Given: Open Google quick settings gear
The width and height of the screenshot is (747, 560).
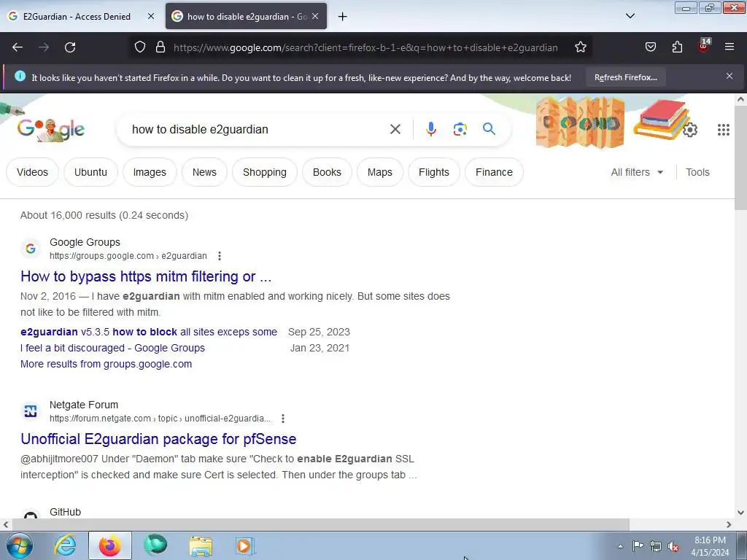Looking at the screenshot, I should 690,130.
